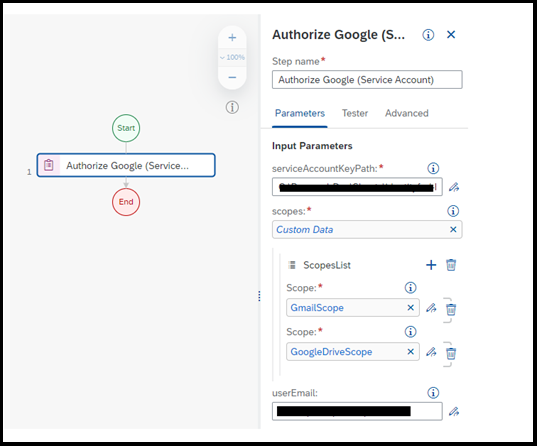The image size is (537, 446).
Task: Open expression editor for GmailScope
Action: [x=431, y=308]
